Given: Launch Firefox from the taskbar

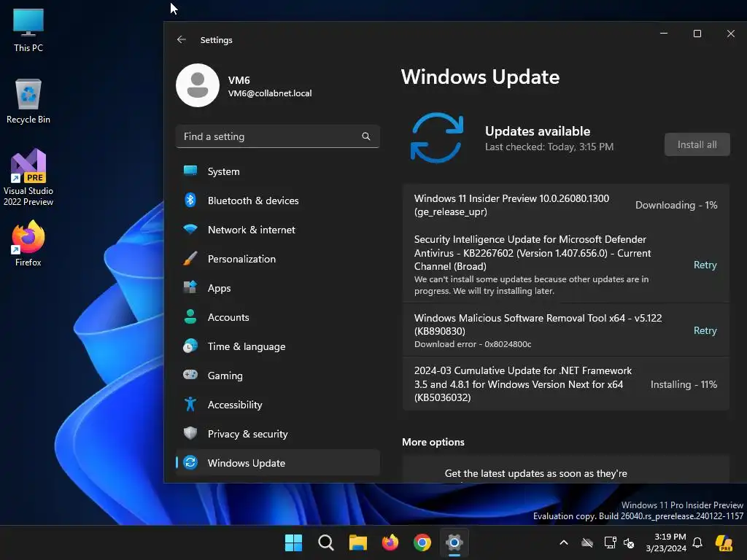Looking at the screenshot, I should pos(390,542).
